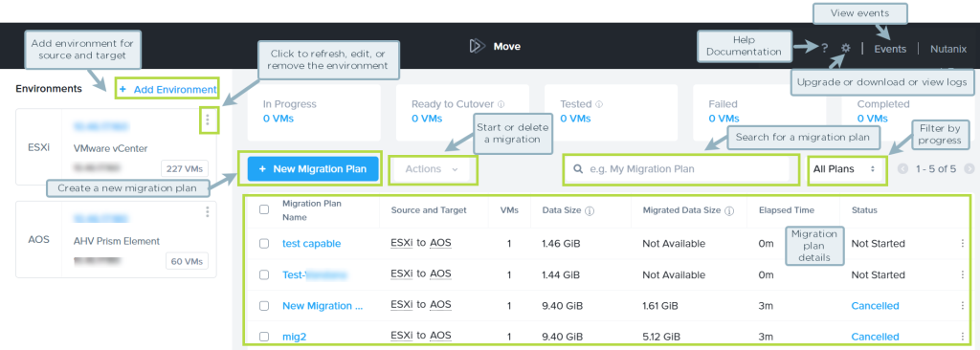Image resolution: width=980 pixels, height=350 pixels.
Task: Open the Events view
Action: [890, 49]
